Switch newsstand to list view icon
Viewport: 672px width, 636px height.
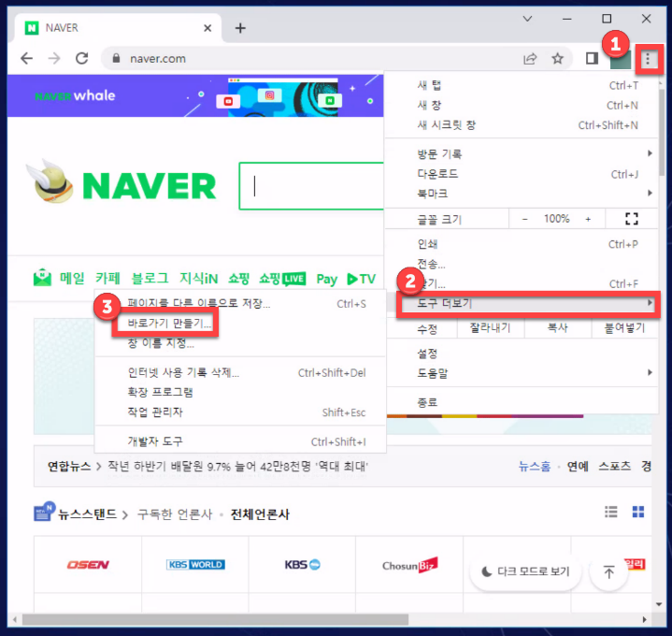610,512
